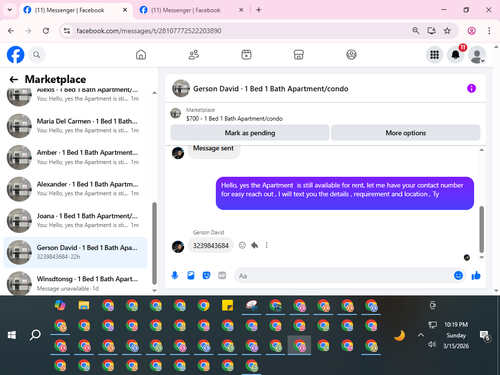The image size is (500, 375).
Task: Open the Windows notification center icon
Action: 484,336
